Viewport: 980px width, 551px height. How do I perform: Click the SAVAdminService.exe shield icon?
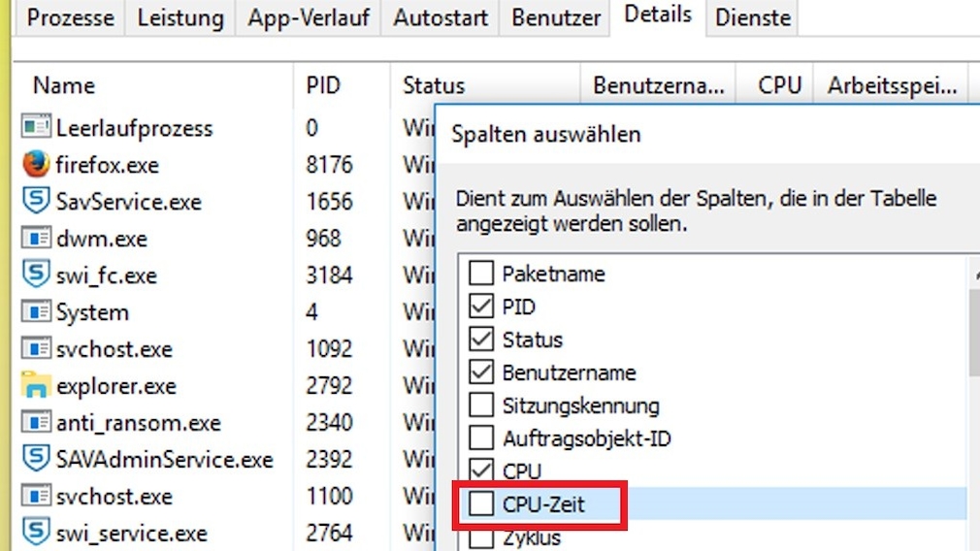(x=36, y=459)
